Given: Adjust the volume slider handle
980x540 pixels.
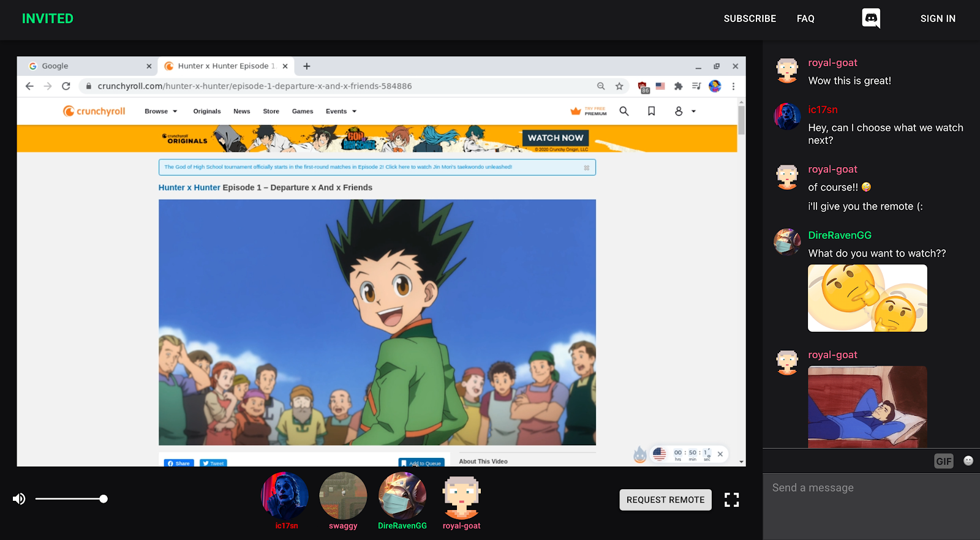Looking at the screenshot, I should 104,499.
